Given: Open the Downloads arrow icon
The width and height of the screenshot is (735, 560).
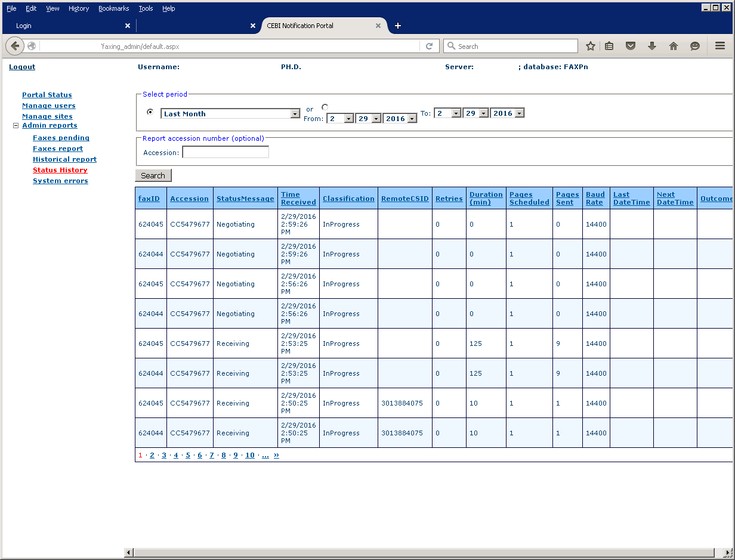Looking at the screenshot, I should point(652,46).
